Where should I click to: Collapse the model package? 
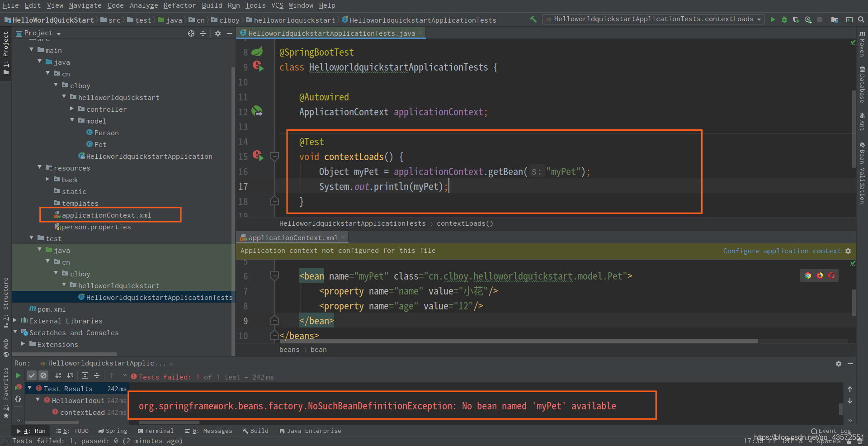(72, 120)
